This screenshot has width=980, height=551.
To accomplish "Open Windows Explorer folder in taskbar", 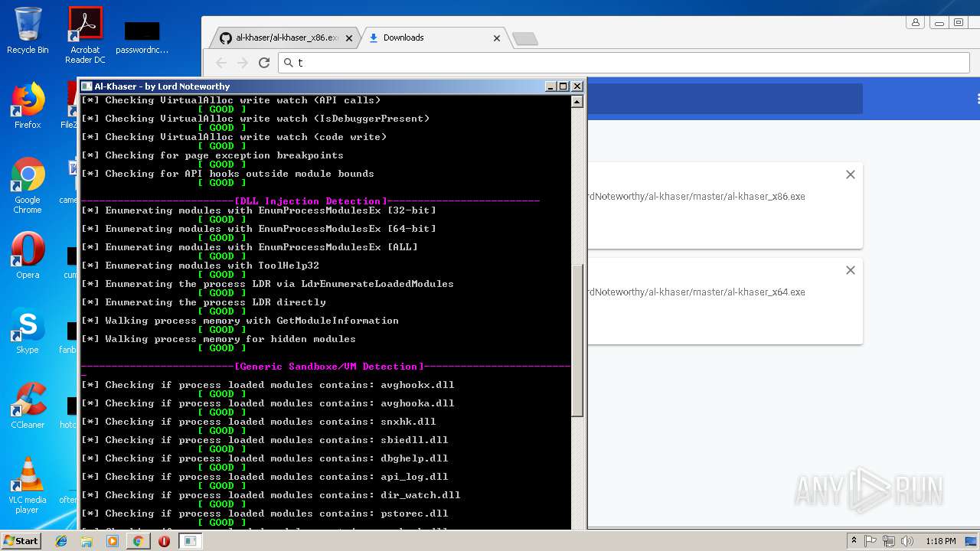I will pos(87,541).
